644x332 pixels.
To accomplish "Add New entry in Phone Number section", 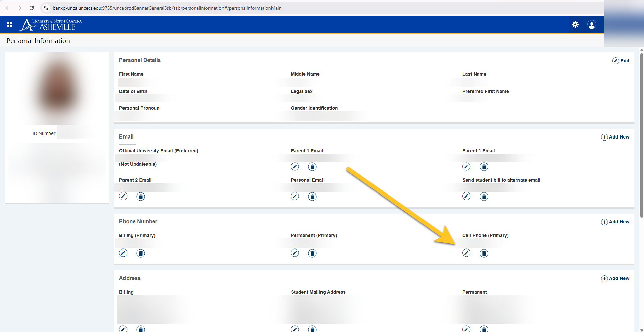I will 615,222.
